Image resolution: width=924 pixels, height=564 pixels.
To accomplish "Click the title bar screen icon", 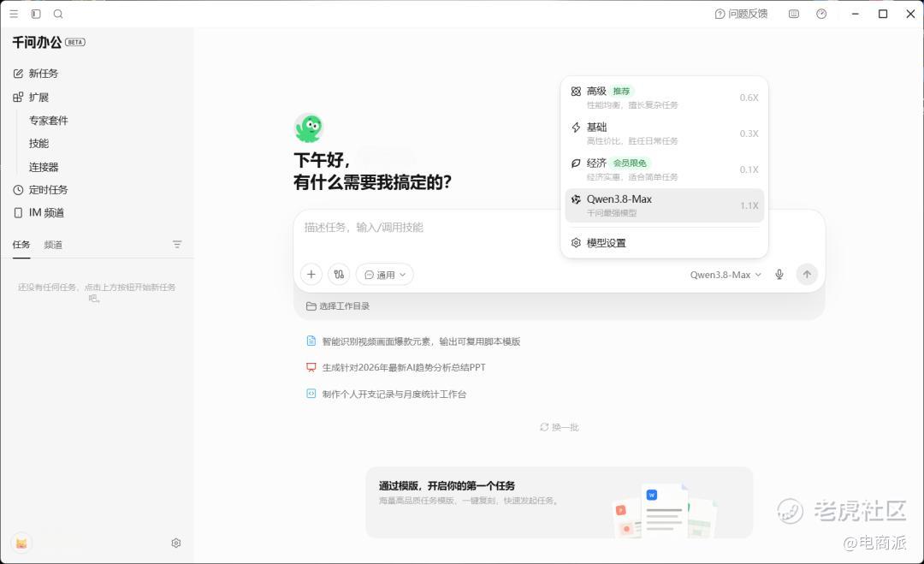I will click(x=794, y=14).
